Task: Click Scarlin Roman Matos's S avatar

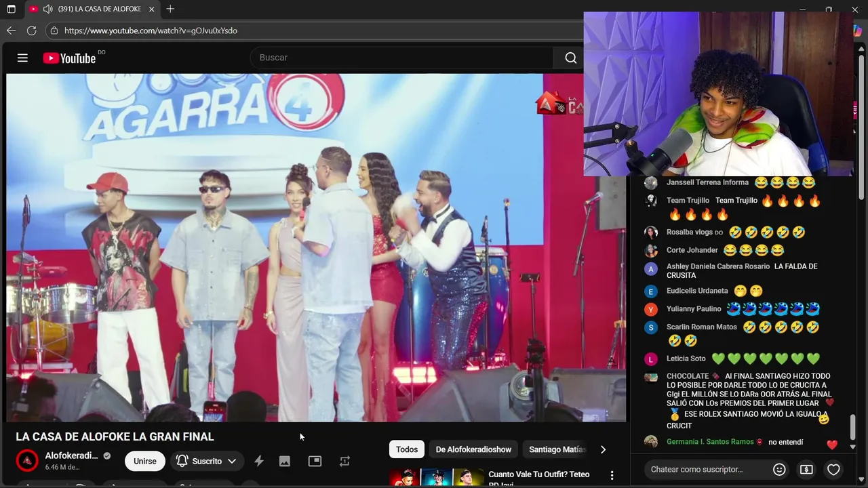Action: (651, 327)
